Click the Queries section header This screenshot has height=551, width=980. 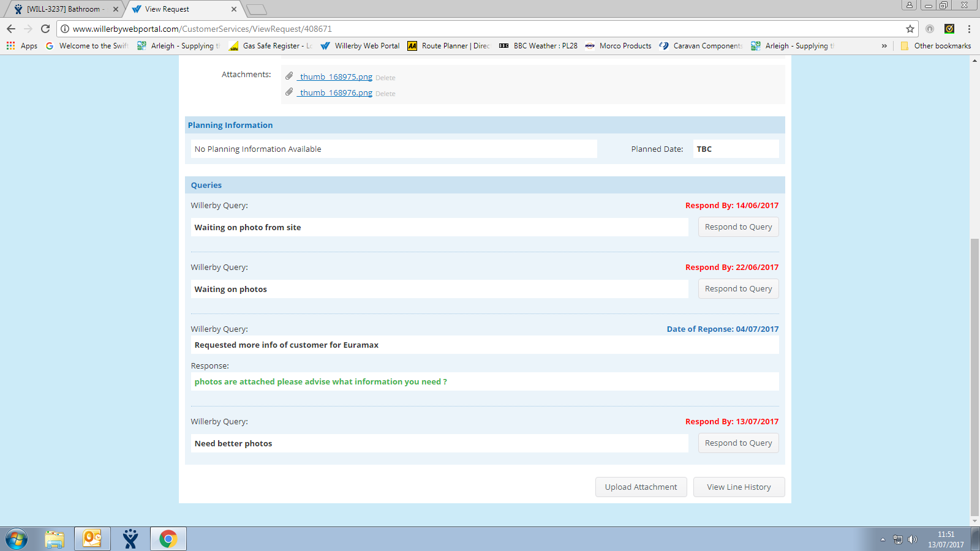click(485, 186)
